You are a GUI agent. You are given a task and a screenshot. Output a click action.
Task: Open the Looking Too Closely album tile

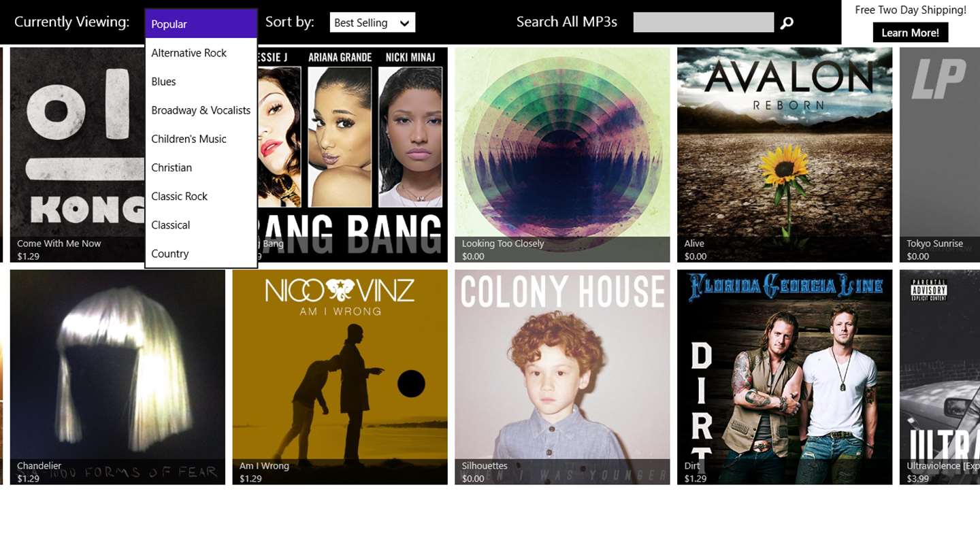(562, 154)
